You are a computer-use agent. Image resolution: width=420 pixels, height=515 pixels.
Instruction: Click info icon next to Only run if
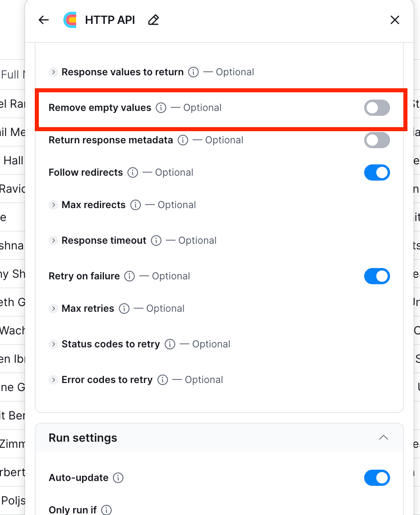pos(106,510)
